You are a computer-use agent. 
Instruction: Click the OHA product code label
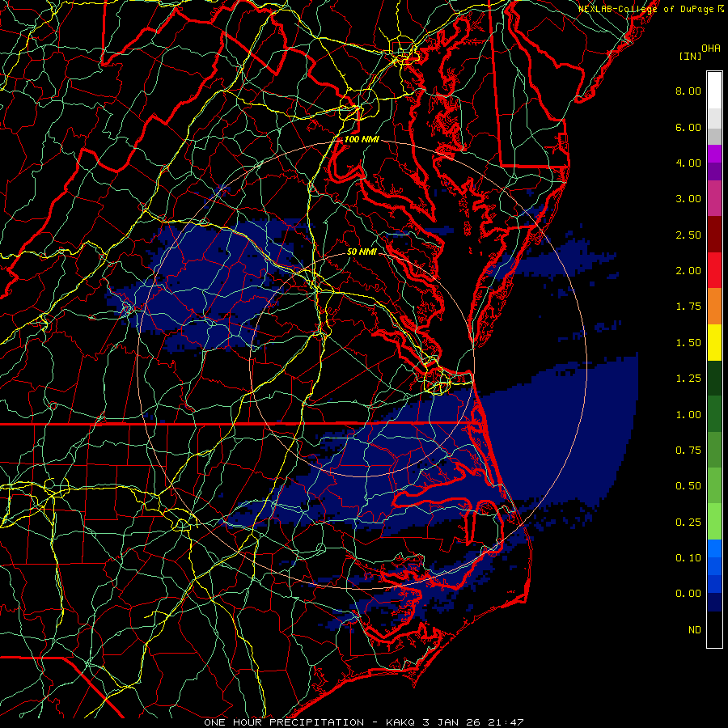[711, 49]
